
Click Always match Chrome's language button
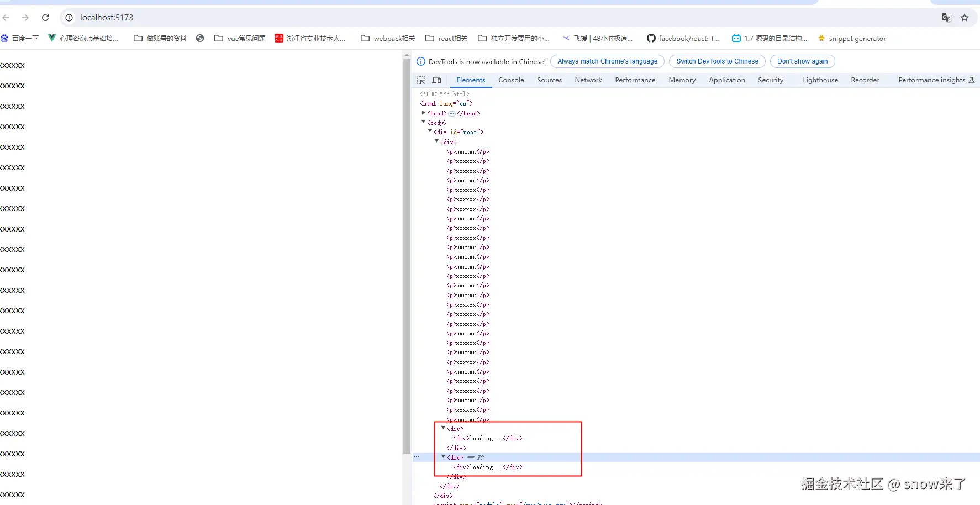(x=607, y=61)
